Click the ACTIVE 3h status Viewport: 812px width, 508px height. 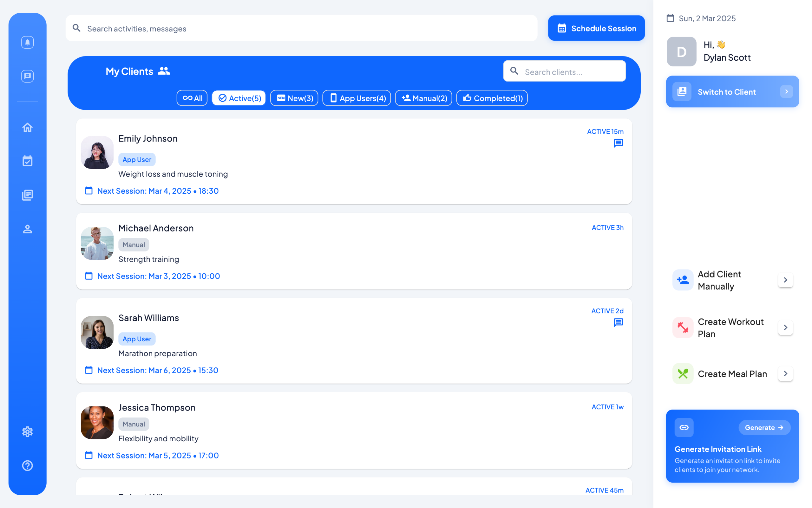point(608,228)
